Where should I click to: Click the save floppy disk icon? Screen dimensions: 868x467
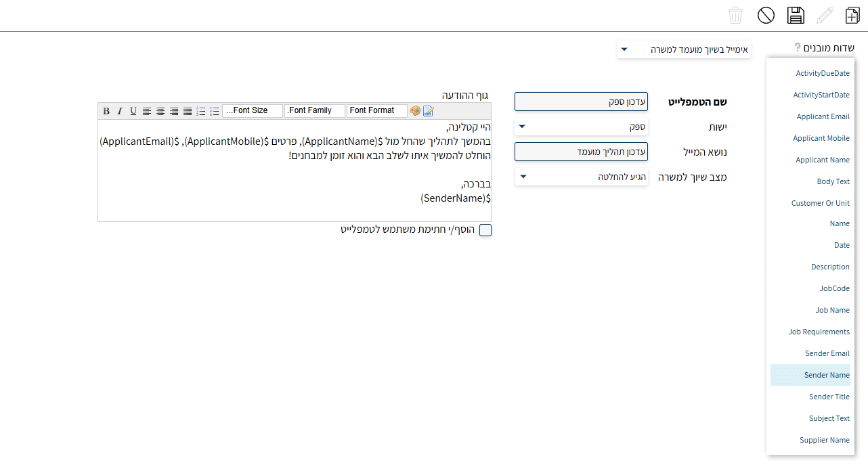tap(796, 16)
